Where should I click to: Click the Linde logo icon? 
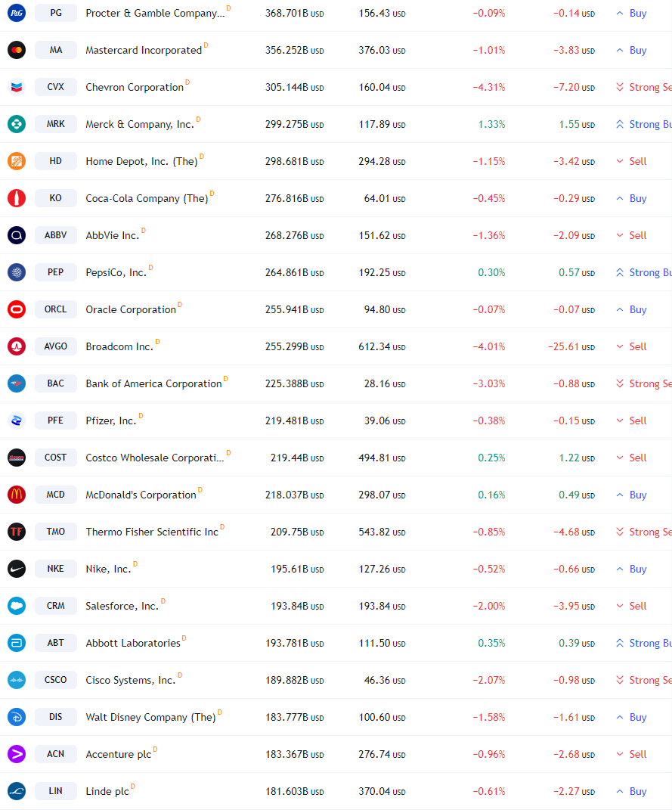(x=17, y=791)
